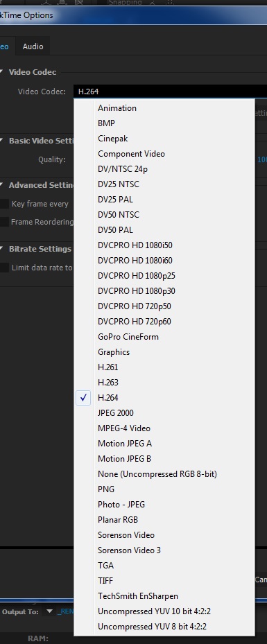Toggle Key frame every checkbox
This screenshot has height=644, width=267.
4,204
